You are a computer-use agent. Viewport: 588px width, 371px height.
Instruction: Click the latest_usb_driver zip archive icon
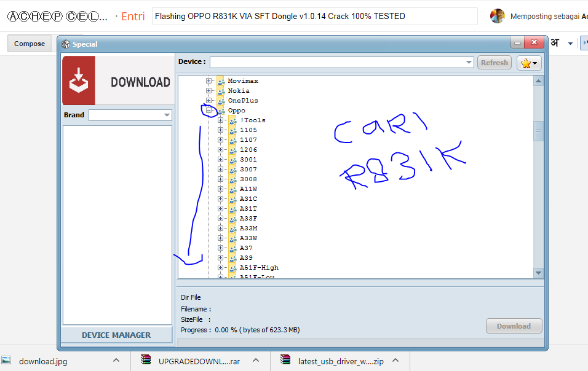[x=285, y=360]
